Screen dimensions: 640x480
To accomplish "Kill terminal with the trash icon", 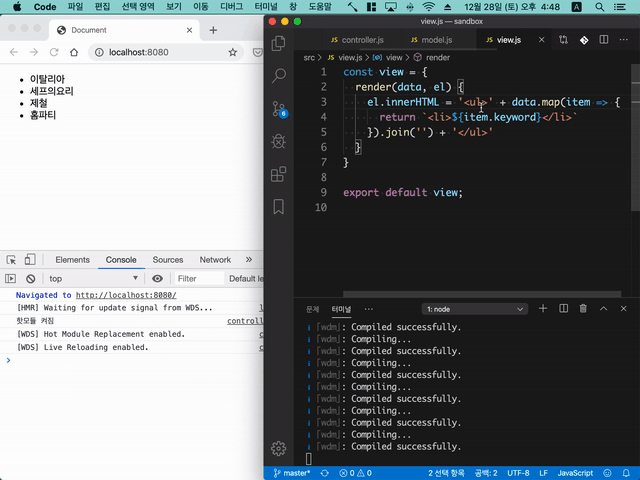I will 583,309.
